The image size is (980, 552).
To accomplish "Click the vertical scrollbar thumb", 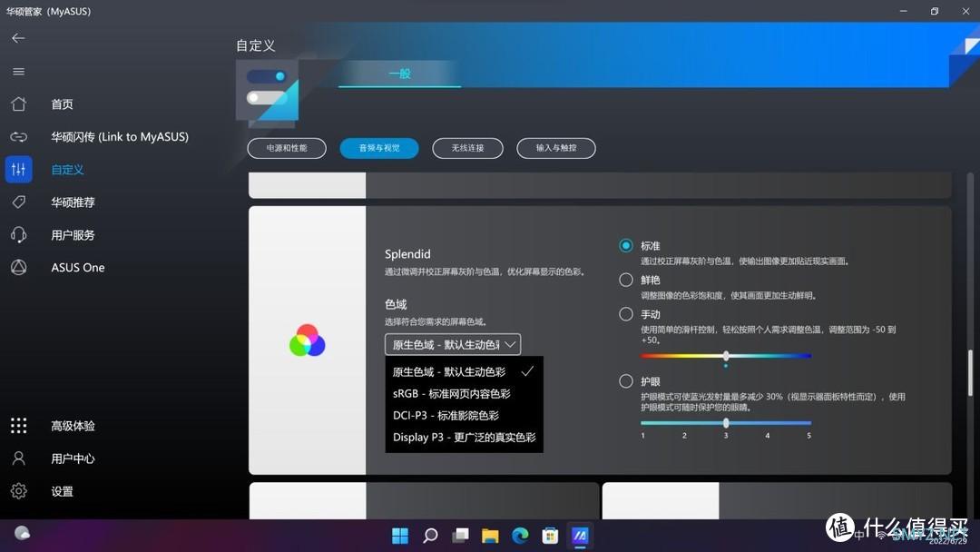I will [x=971, y=372].
